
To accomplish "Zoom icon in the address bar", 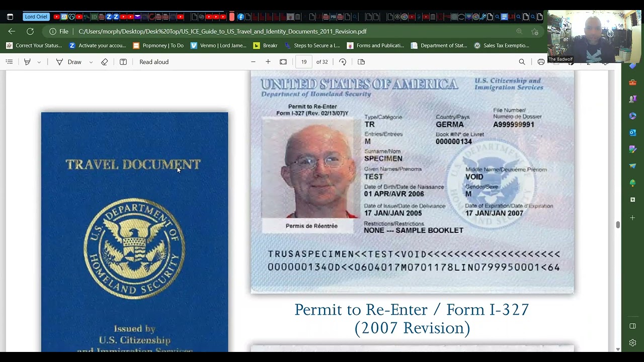I will [519, 31].
